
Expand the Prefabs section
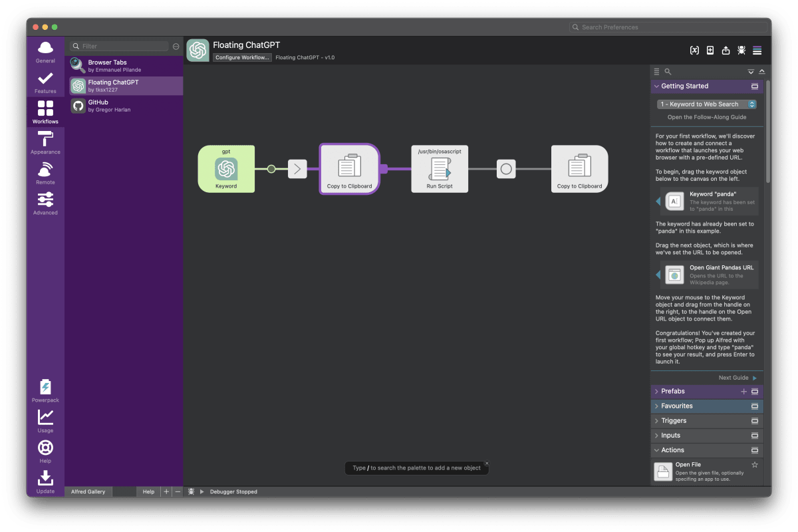656,392
